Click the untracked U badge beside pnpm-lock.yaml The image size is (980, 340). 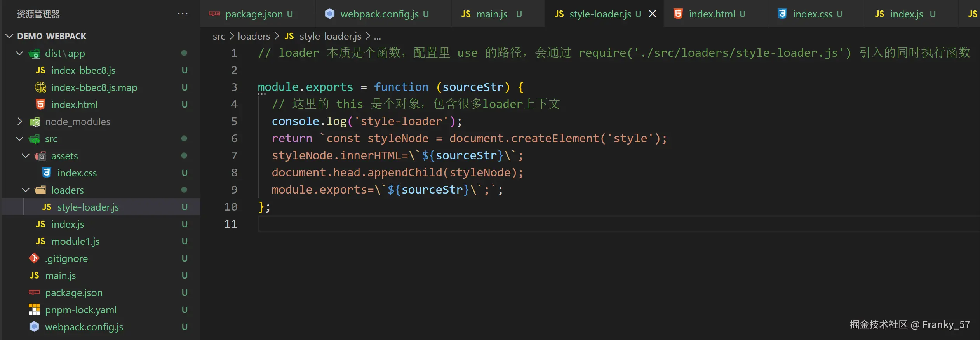(x=185, y=310)
